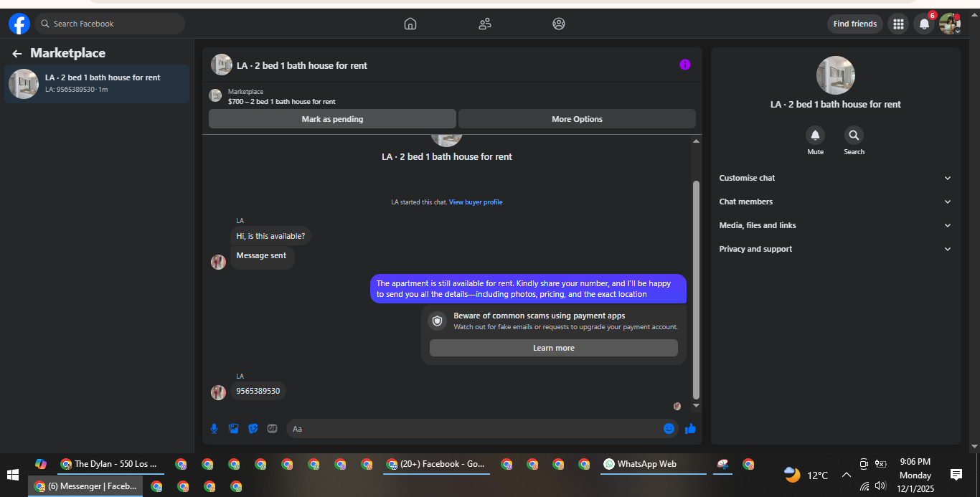Image resolution: width=980 pixels, height=497 pixels.
Task: Open Facebook notifications bell
Action: click(x=924, y=24)
